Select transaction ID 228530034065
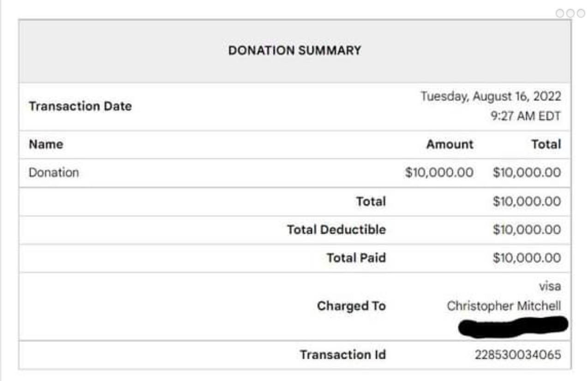This screenshot has height=381, width=588. point(518,355)
